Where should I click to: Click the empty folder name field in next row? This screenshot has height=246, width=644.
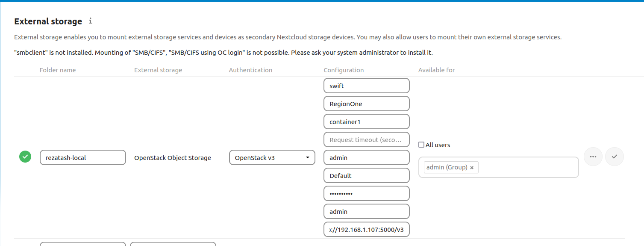[x=82, y=244]
